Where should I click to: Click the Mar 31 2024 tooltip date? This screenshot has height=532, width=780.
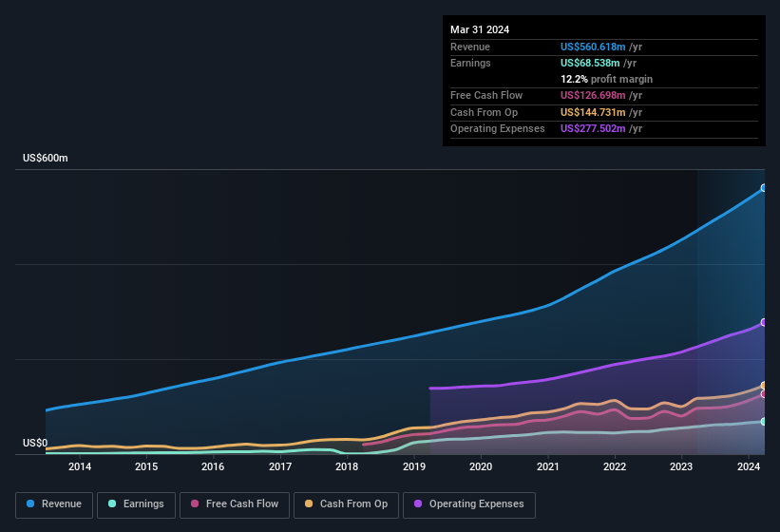pyautogui.click(x=480, y=29)
